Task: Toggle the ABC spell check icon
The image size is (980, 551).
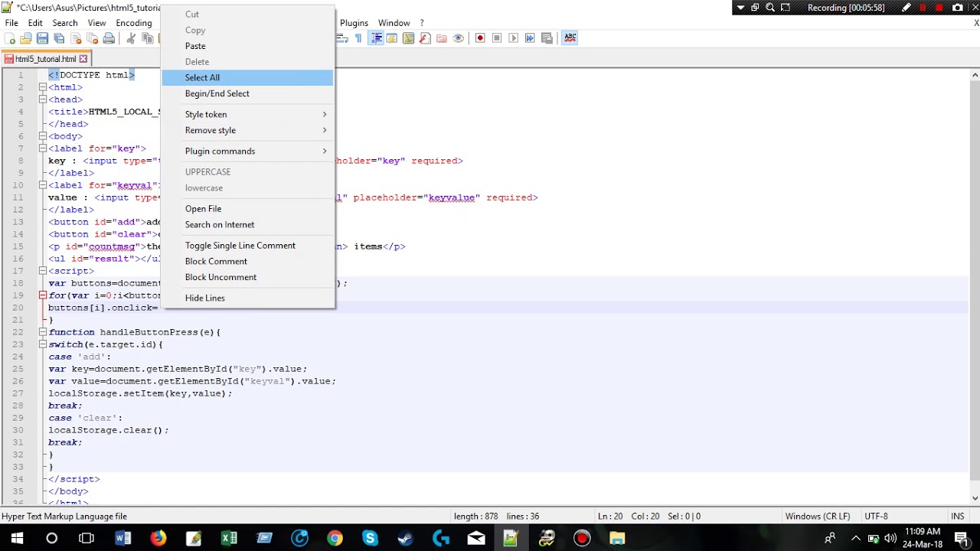Action: pos(570,38)
